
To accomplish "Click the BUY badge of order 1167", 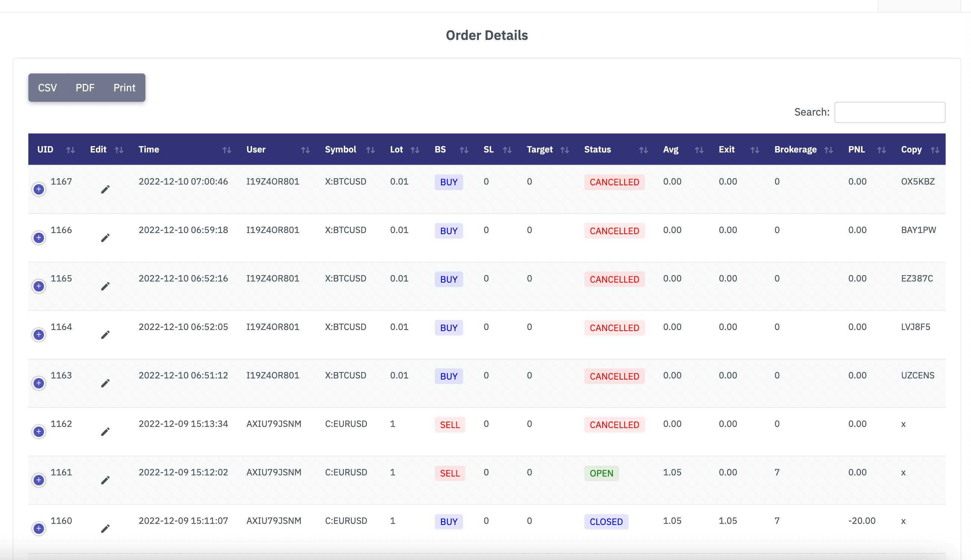I will click(448, 182).
